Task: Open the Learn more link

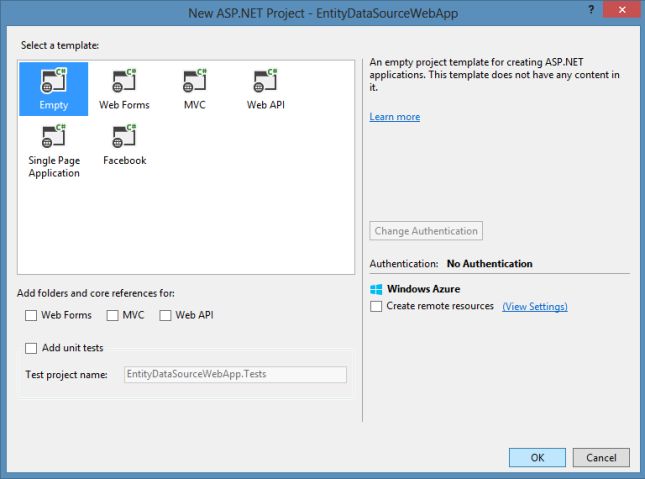Action: (x=394, y=117)
